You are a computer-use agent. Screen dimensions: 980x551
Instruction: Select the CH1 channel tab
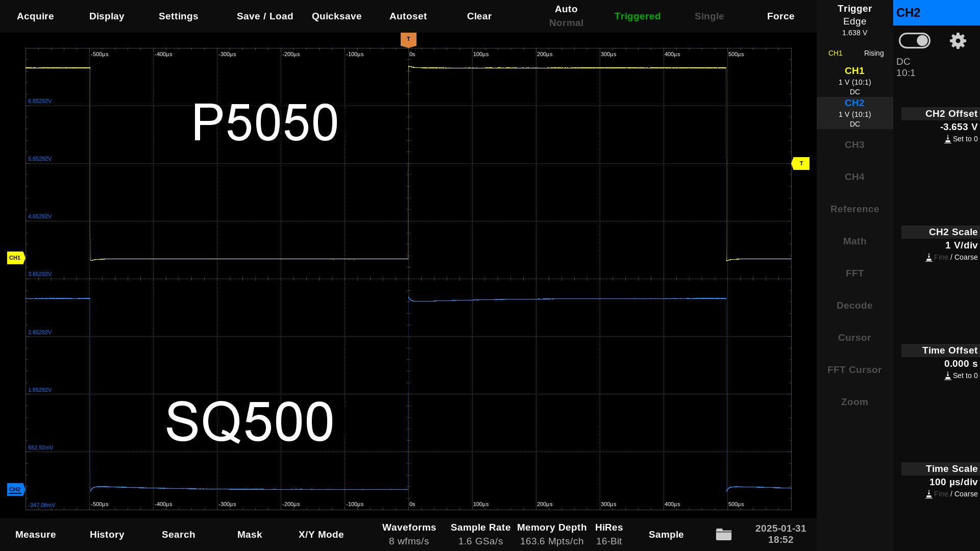(x=854, y=81)
